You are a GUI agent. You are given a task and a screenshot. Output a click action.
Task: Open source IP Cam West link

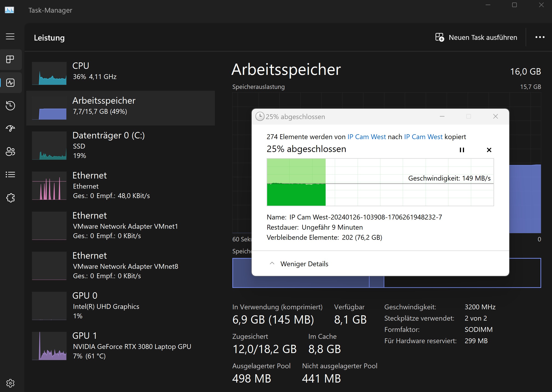click(366, 137)
